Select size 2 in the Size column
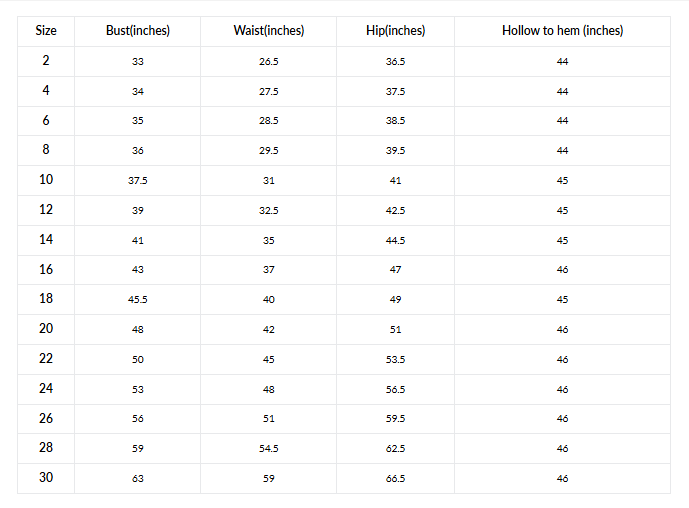 click(x=46, y=61)
